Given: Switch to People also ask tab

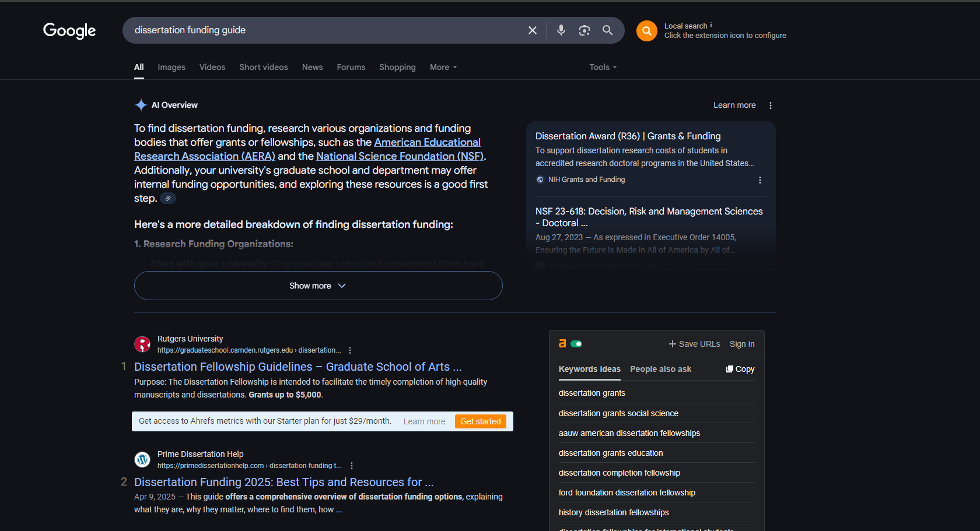Looking at the screenshot, I should (x=660, y=369).
